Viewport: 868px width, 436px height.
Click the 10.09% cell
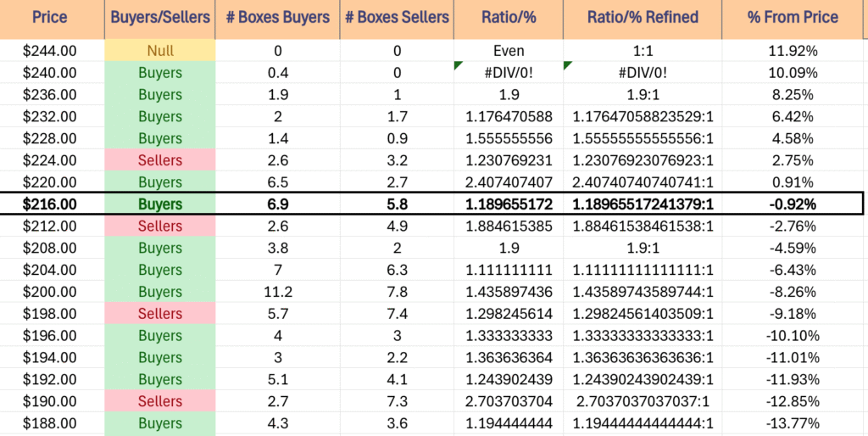(x=793, y=73)
